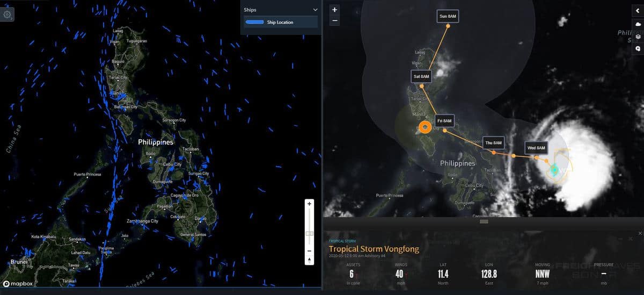The image size is (644, 295).
Task: Zoom out on the storm map
Action: (335, 20)
